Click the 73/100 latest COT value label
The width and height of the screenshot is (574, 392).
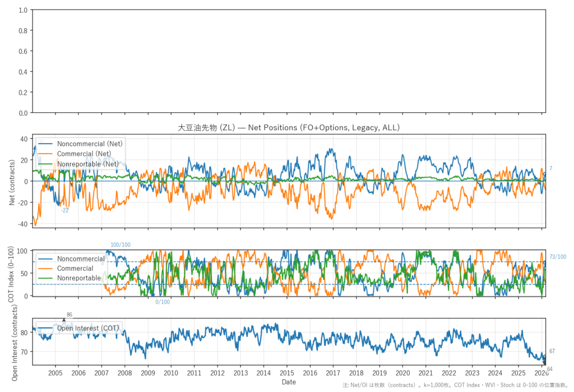click(x=558, y=257)
